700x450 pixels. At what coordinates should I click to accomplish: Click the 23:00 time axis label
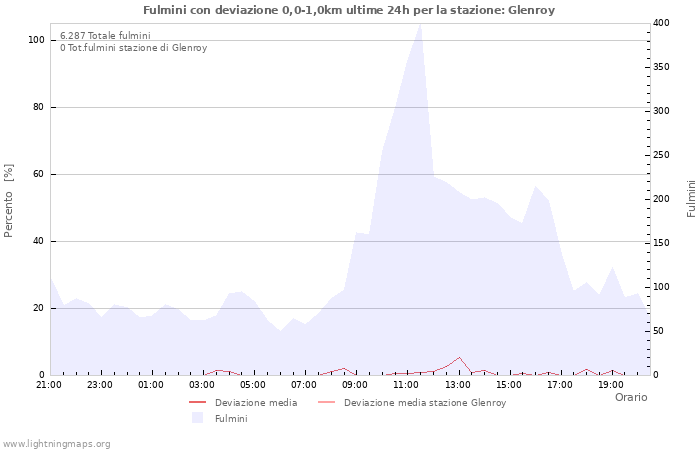click(x=100, y=385)
